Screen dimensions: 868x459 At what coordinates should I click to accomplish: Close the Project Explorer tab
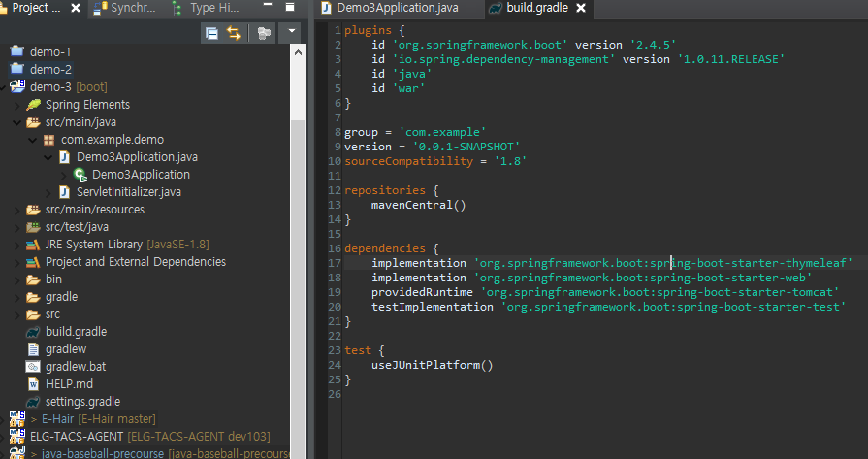[x=76, y=8]
